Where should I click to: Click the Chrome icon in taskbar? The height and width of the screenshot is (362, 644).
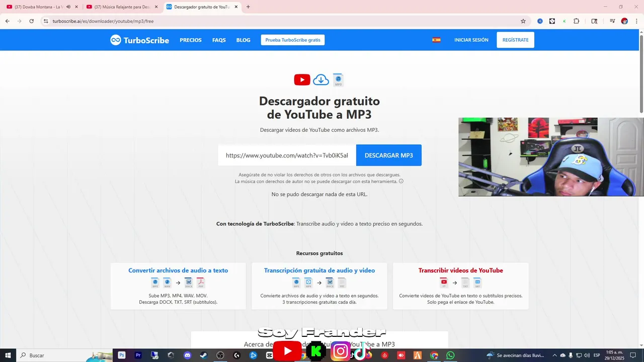pyautogui.click(x=434, y=355)
